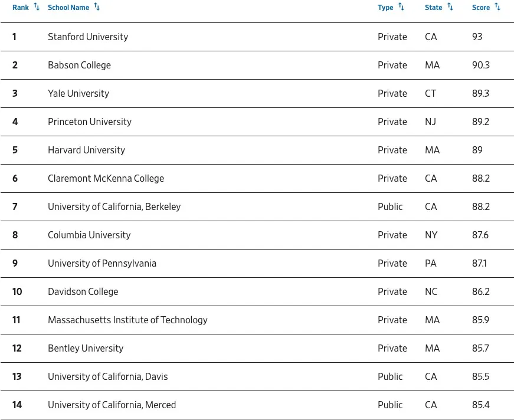Open the Yale University row
This screenshot has height=420, width=514.
coord(78,93)
